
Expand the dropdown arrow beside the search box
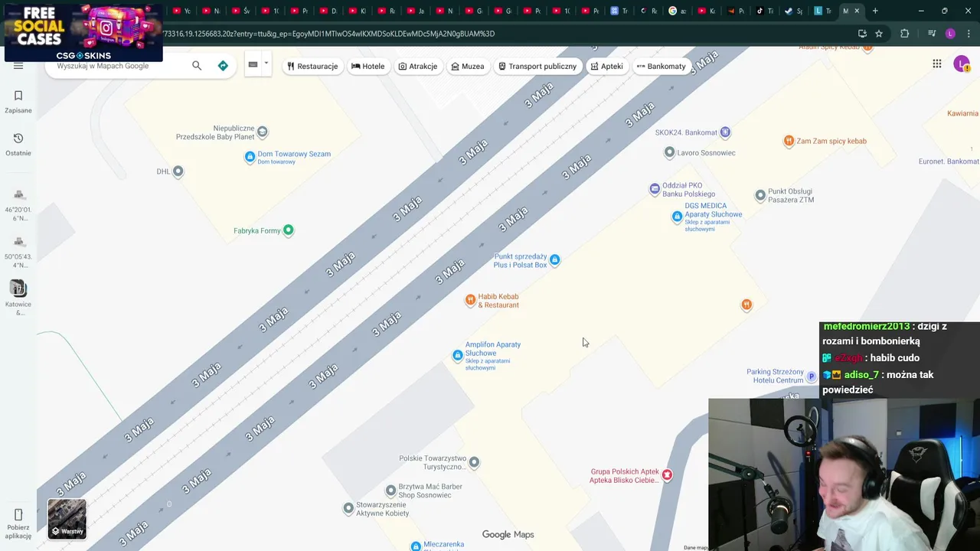[266, 64]
